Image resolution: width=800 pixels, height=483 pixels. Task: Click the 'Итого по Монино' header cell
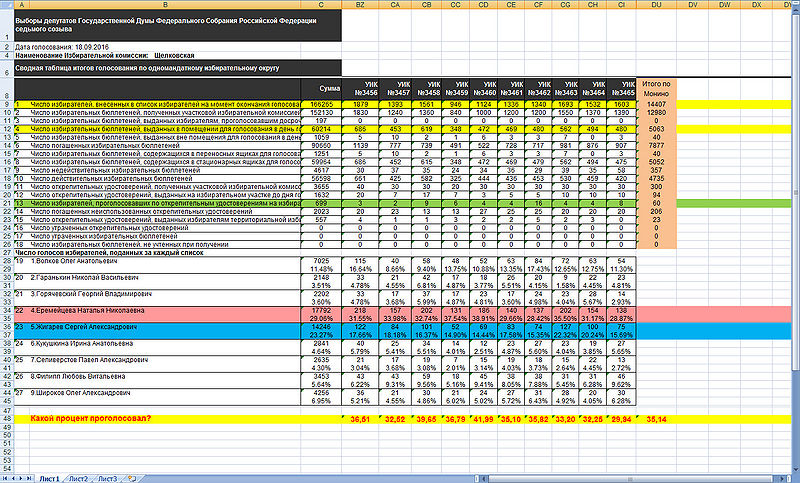click(656, 88)
